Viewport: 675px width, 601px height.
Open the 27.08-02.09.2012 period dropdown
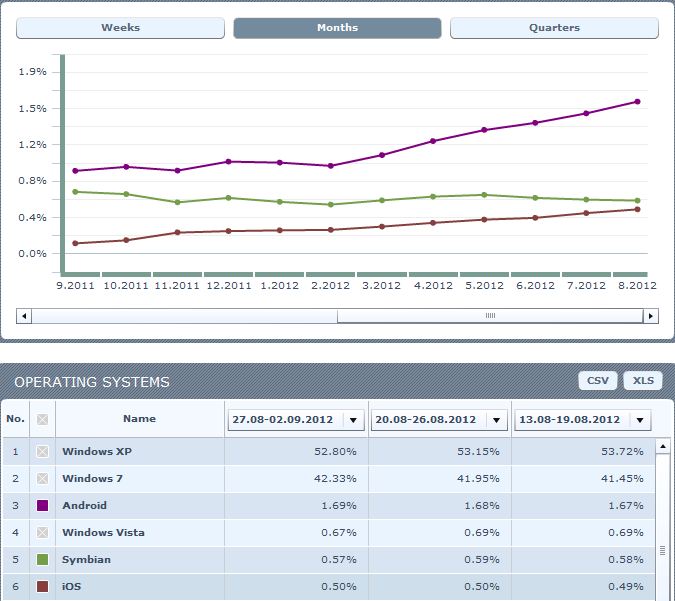pos(352,420)
